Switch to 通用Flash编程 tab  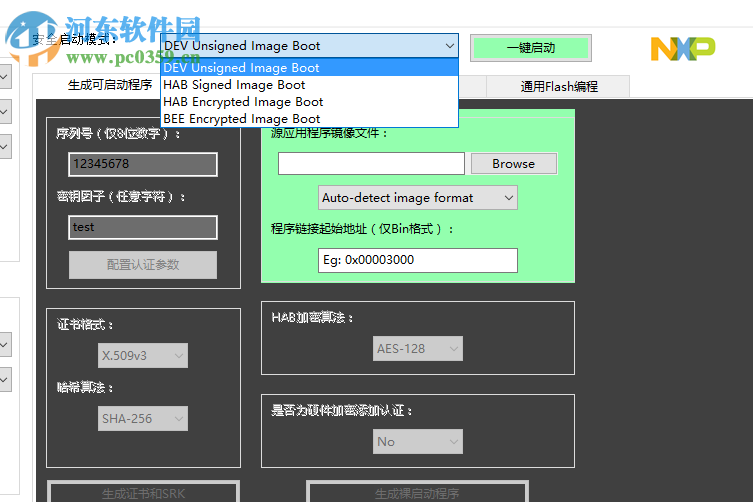(x=559, y=86)
